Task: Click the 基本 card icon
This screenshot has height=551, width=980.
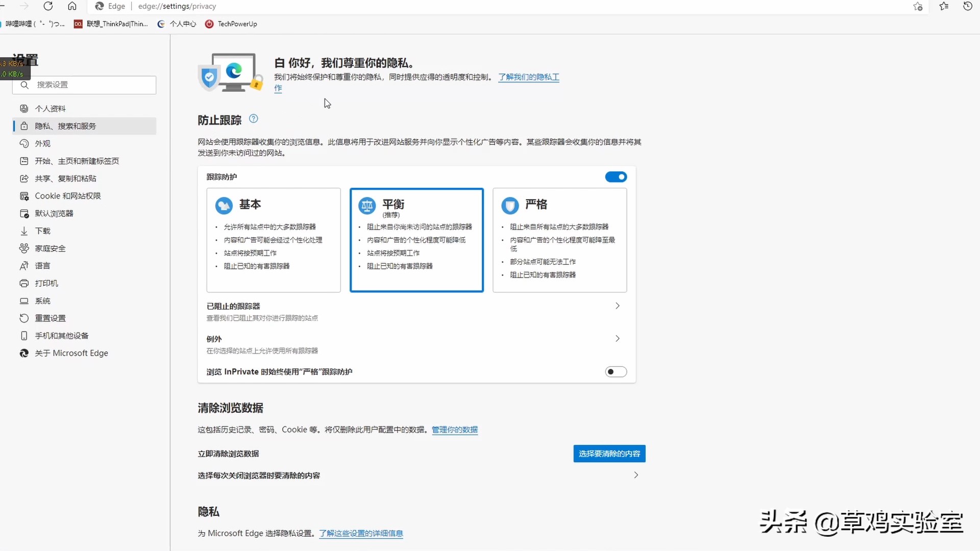Action: [x=224, y=206]
